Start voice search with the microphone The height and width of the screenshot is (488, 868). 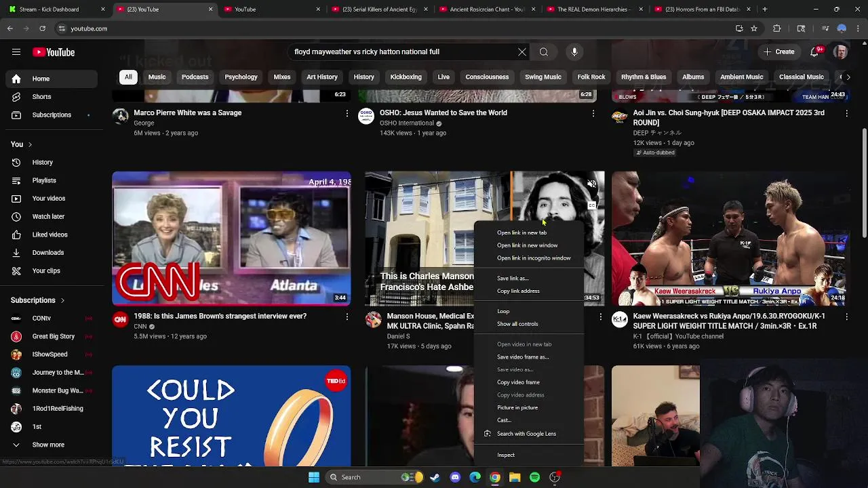[x=574, y=52]
